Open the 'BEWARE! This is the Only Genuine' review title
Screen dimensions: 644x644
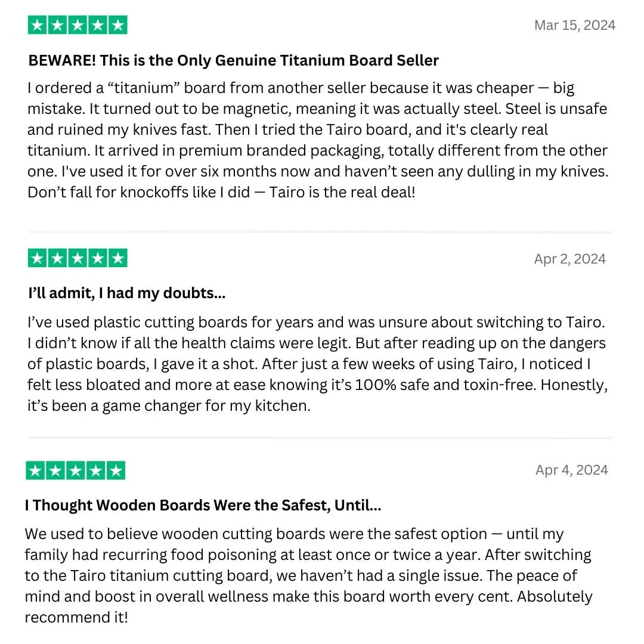click(233, 60)
